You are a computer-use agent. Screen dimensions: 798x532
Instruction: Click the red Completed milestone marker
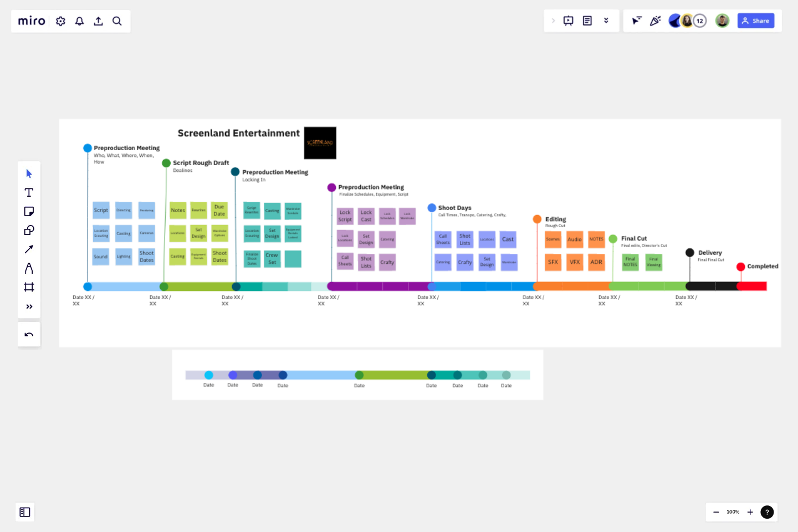[x=741, y=267]
